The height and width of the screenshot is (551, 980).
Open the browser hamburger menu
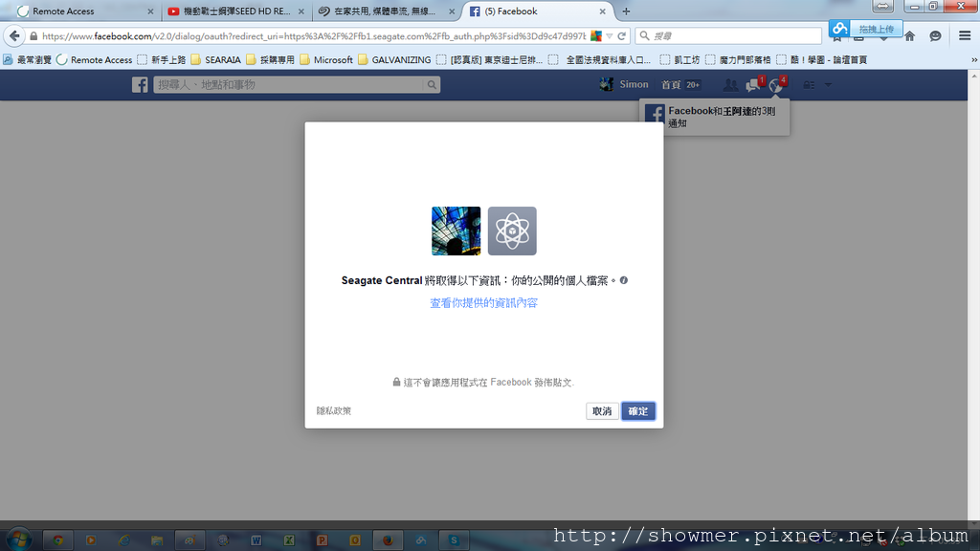965,36
